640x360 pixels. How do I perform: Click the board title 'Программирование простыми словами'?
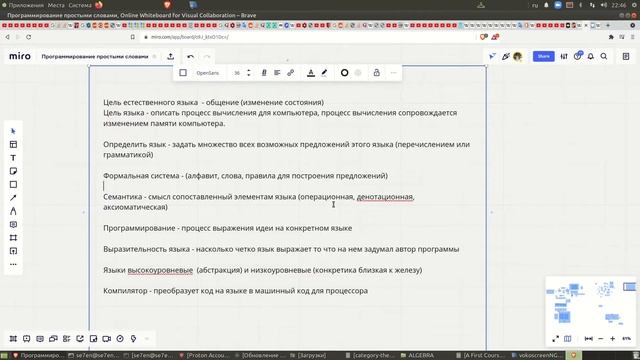(x=95, y=56)
